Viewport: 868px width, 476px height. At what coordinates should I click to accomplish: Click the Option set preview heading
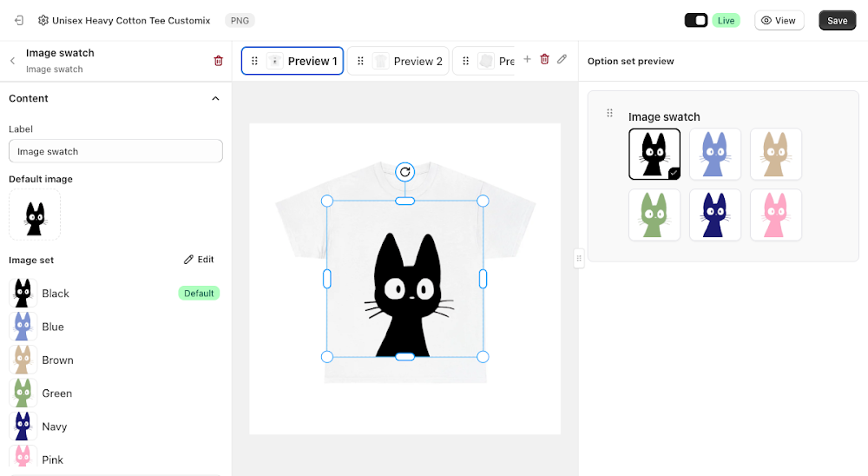coord(630,61)
